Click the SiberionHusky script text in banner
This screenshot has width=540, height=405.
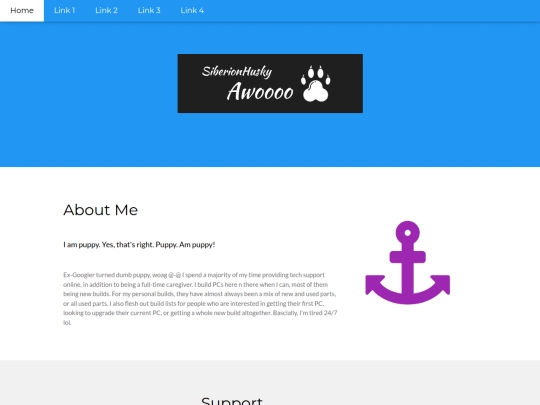pyautogui.click(x=237, y=71)
